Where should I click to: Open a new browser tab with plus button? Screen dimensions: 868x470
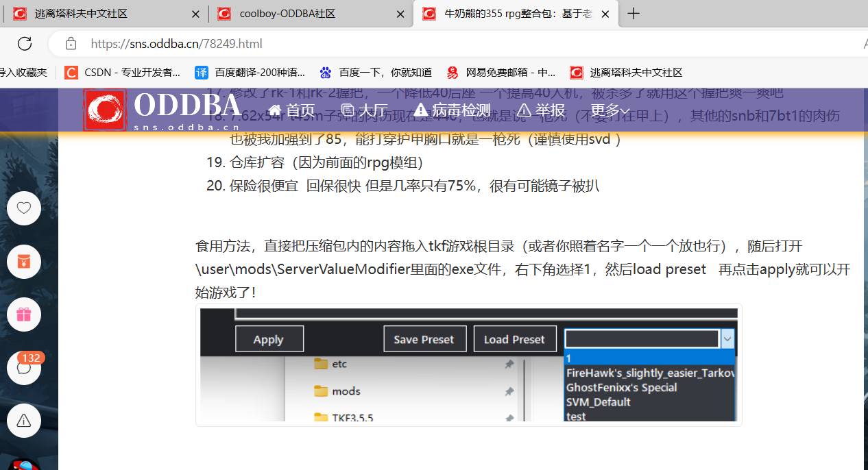(634, 14)
